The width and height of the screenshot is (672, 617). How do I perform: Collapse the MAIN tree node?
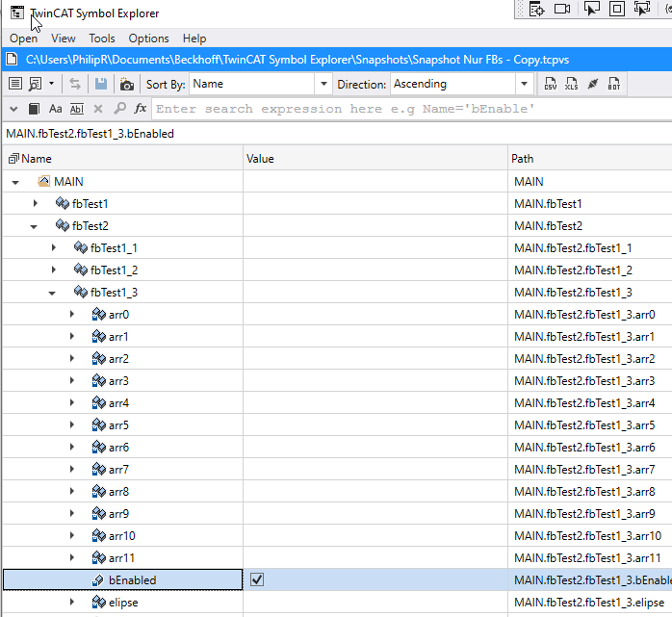pyautogui.click(x=15, y=182)
